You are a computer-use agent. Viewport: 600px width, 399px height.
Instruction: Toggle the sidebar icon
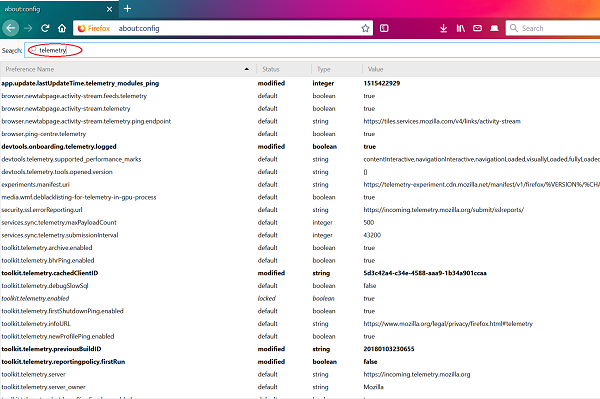click(x=384, y=28)
